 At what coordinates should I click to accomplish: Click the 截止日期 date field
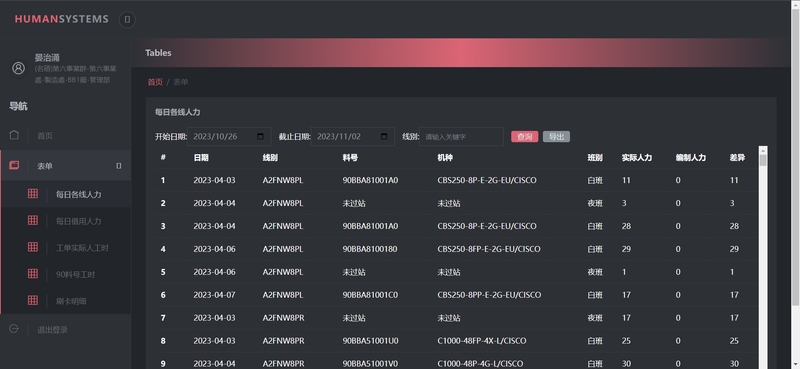click(353, 137)
